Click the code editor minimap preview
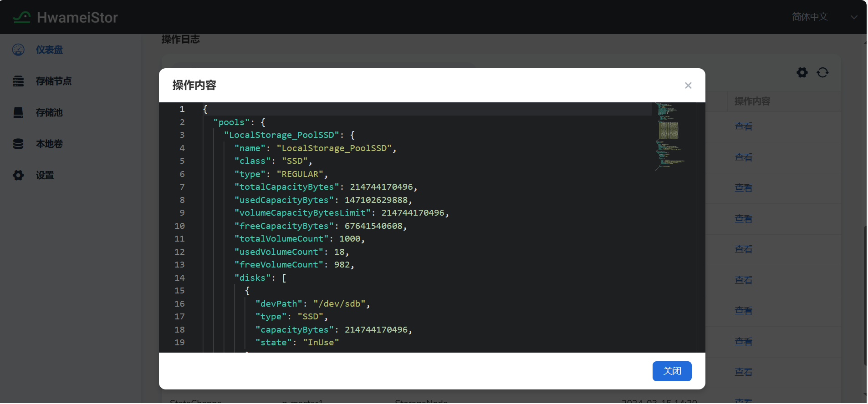Screen dimensions: 868x404 669,136
